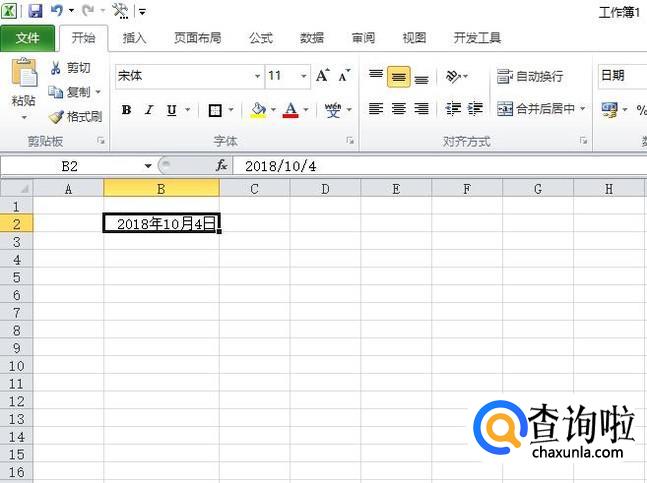Align text right

tap(421, 109)
